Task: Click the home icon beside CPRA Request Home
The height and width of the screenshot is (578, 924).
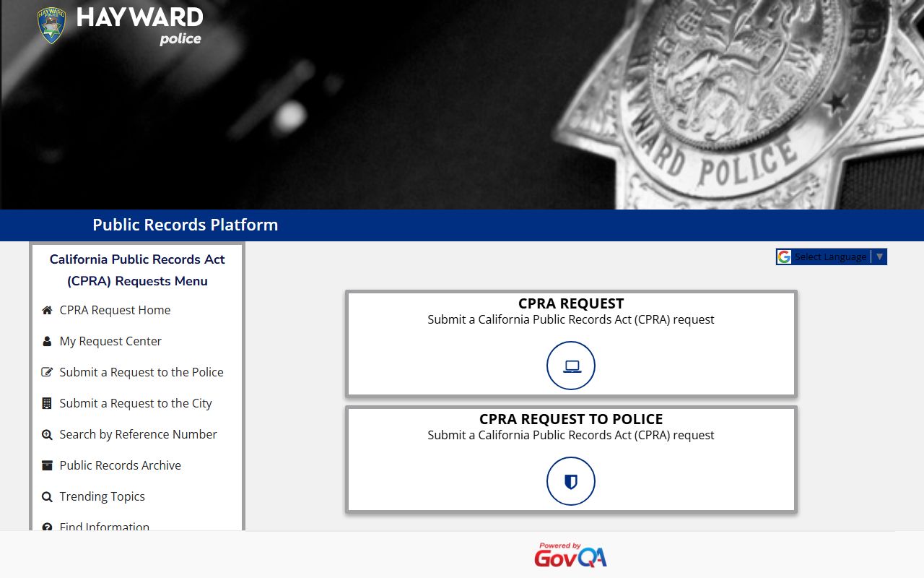Action: (x=47, y=310)
